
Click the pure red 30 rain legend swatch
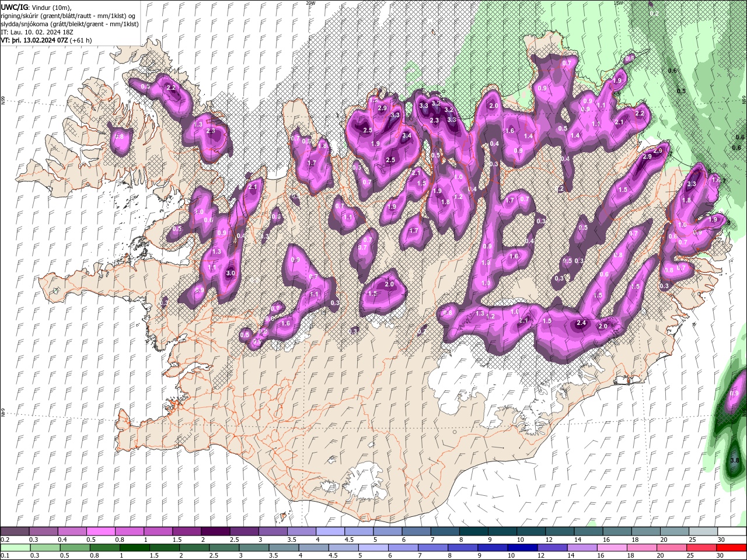pyautogui.click(x=731, y=548)
